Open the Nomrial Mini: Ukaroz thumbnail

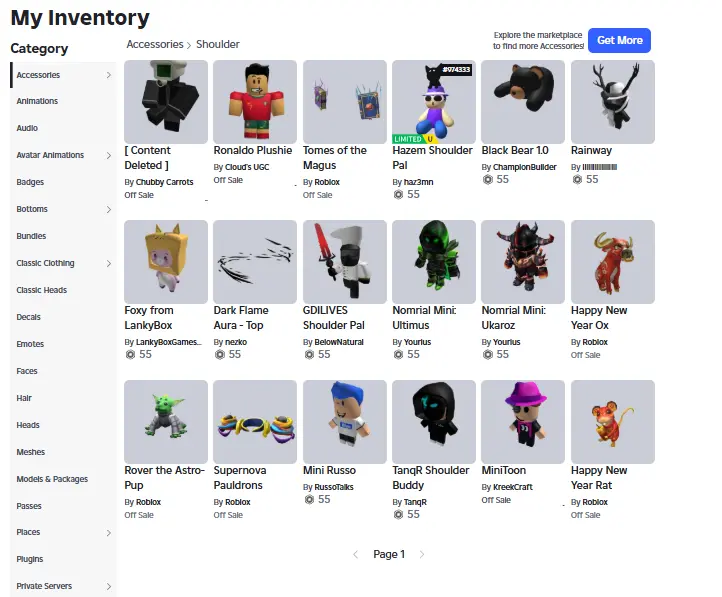click(x=523, y=261)
